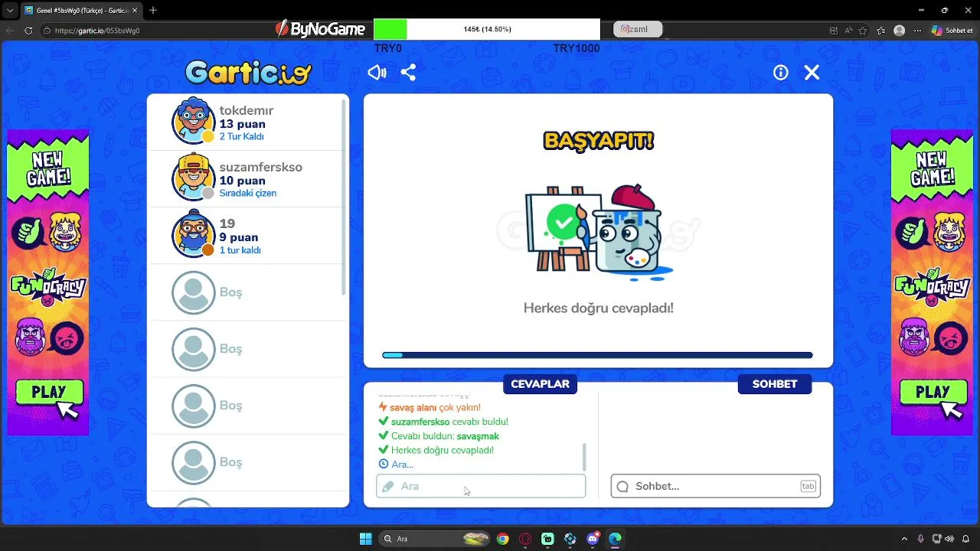Go back in browser

[x=10, y=31]
